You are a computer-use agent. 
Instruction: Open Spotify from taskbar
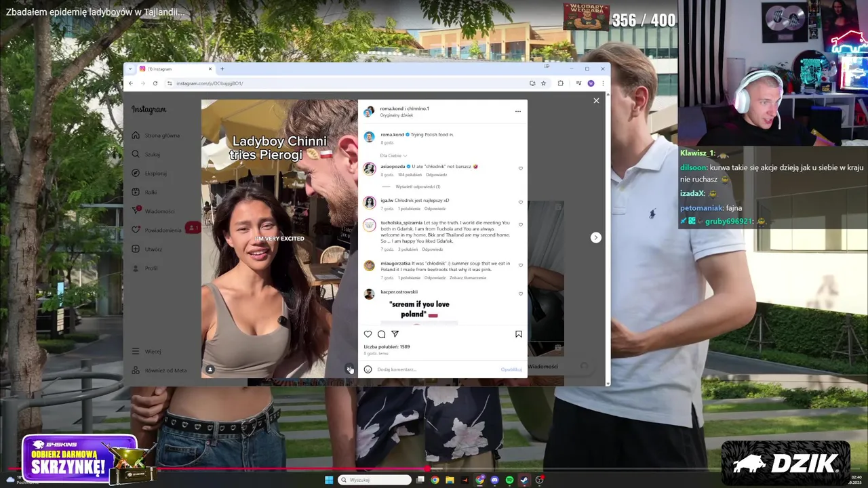coord(509,480)
